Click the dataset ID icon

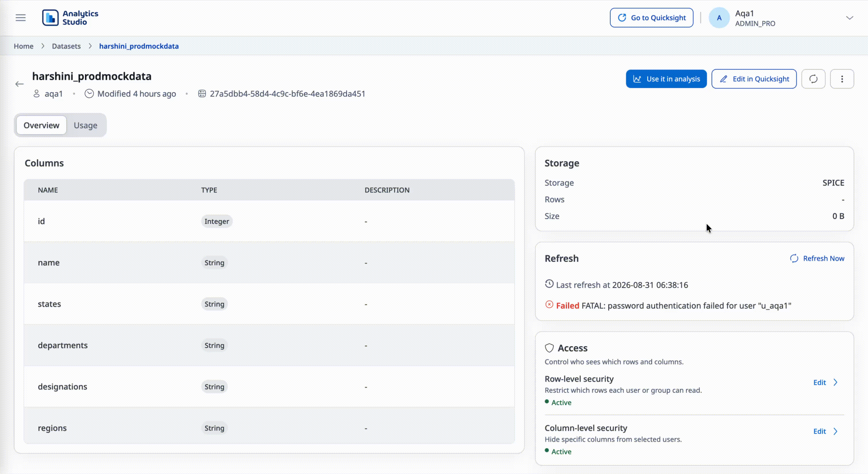202,94
